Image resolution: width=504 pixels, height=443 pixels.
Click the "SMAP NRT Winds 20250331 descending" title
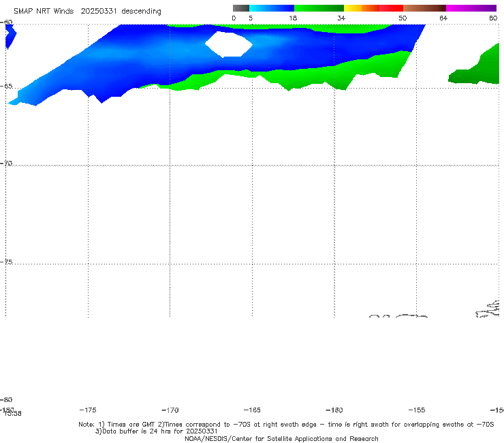(87, 12)
